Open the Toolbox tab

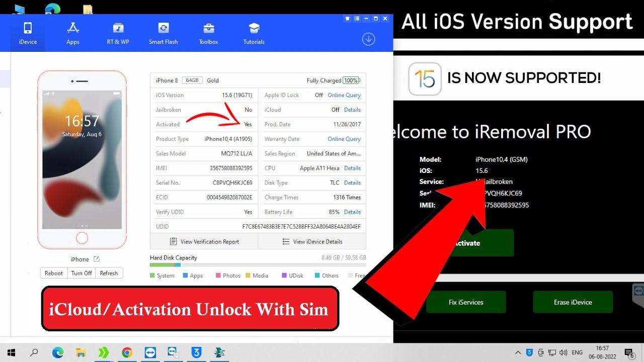[209, 33]
